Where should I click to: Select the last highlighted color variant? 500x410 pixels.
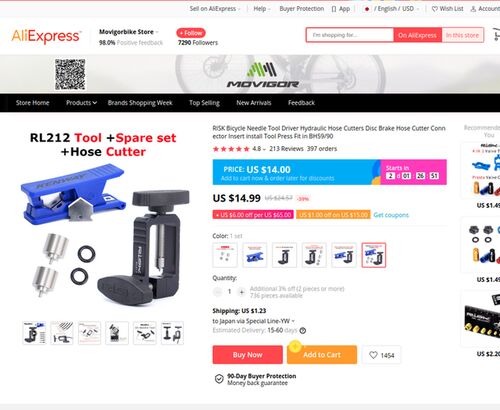coord(374,255)
